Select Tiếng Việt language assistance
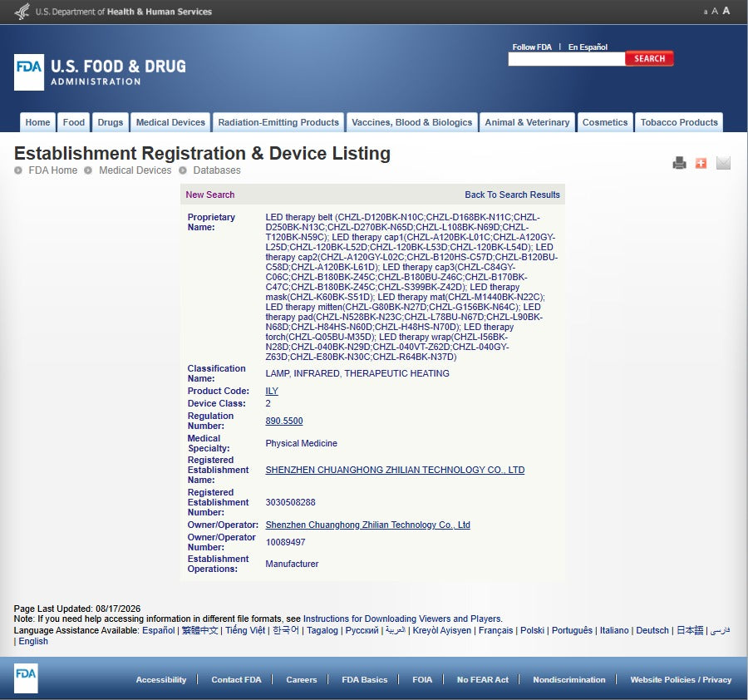Screen dimensions: 748x700 (x=245, y=630)
